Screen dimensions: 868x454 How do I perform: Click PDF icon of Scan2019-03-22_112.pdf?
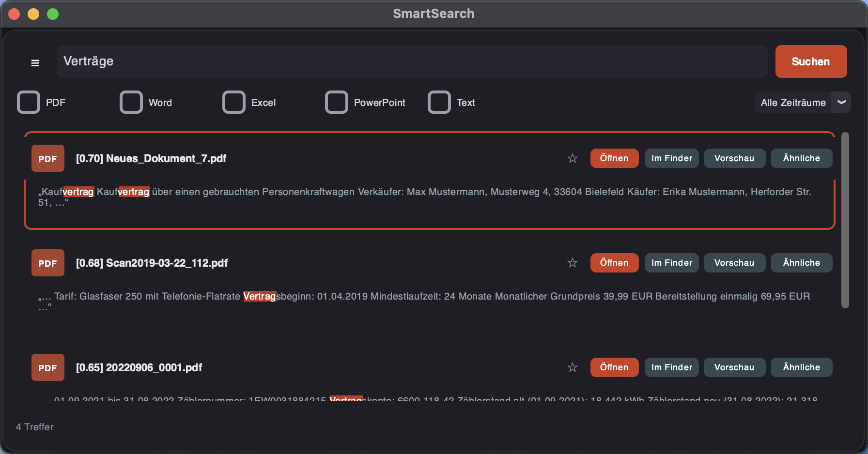(48, 263)
